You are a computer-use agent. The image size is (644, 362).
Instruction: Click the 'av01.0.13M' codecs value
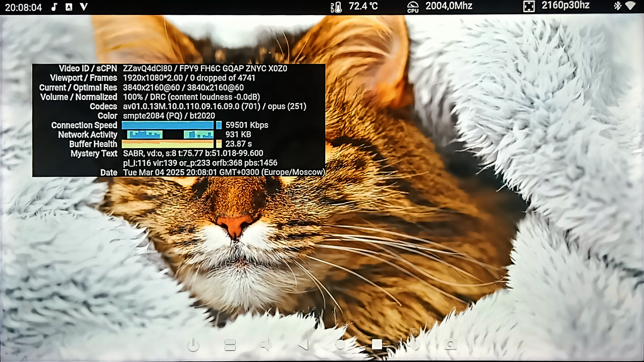click(215, 106)
